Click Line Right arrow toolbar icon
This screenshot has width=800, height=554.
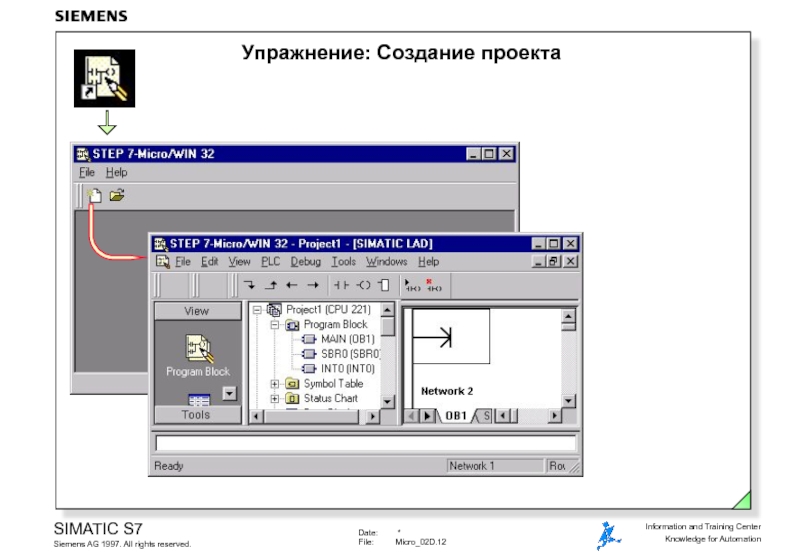click(x=313, y=285)
